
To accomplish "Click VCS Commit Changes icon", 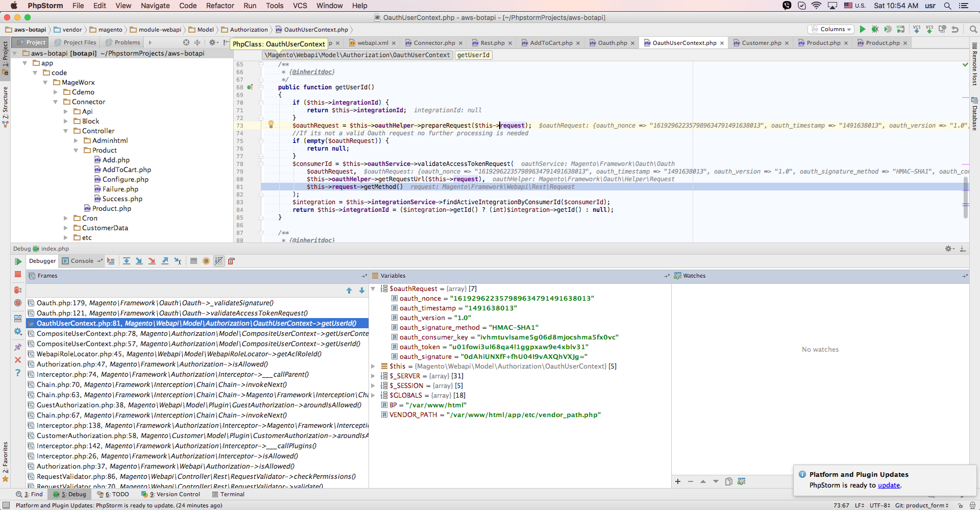I will (x=929, y=29).
